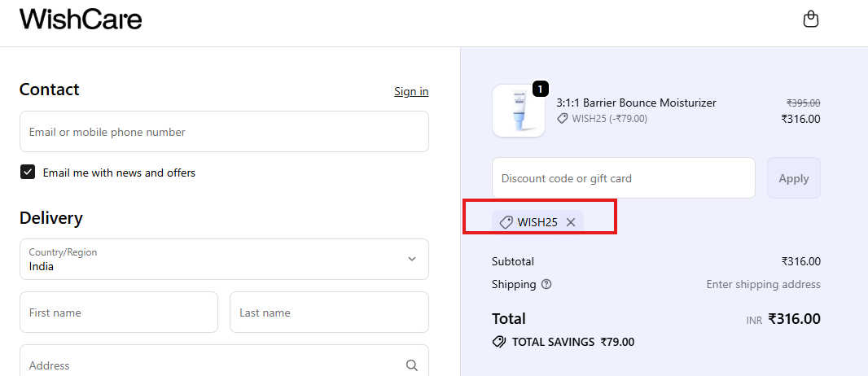Click the tag icon beside WISH25 chip
The width and height of the screenshot is (868, 376).
[506, 222]
